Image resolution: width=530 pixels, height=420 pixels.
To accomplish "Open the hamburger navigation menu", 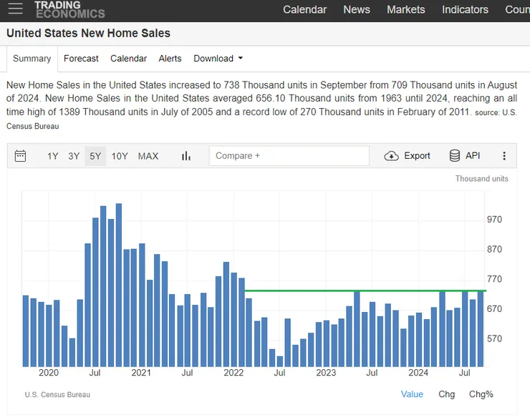I will (x=16, y=9).
